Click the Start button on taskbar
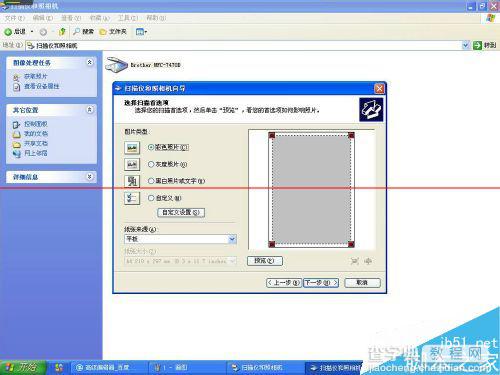This screenshot has width=500, height=375. tap(23, 367)
